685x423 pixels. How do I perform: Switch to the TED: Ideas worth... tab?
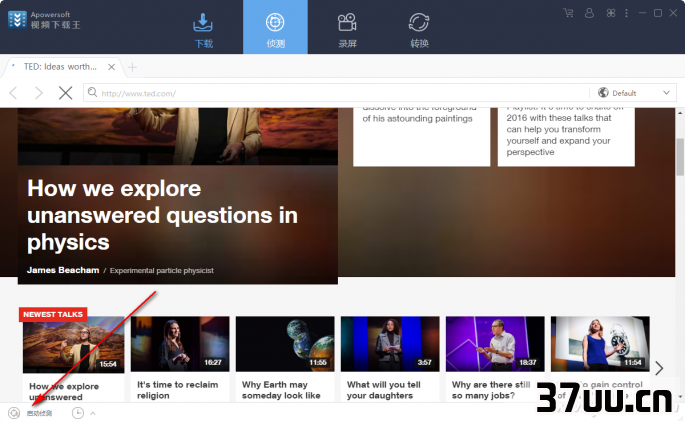coord(60,67)
